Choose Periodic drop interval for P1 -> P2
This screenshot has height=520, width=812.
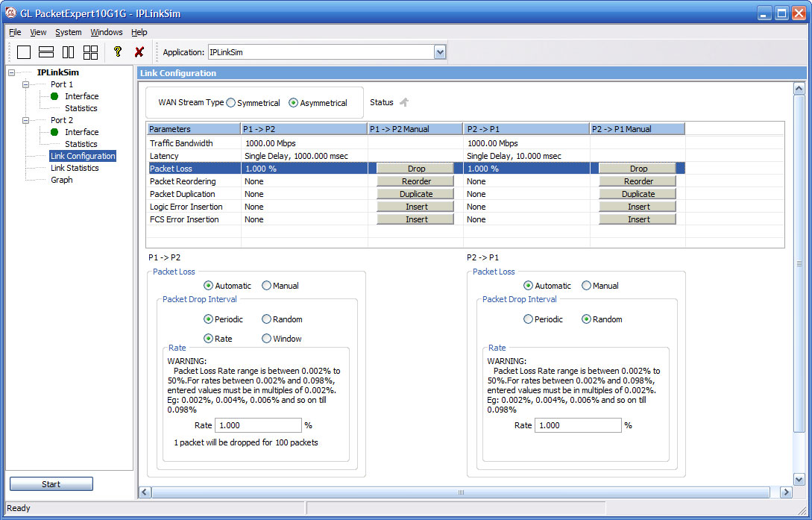coord(208,319)
